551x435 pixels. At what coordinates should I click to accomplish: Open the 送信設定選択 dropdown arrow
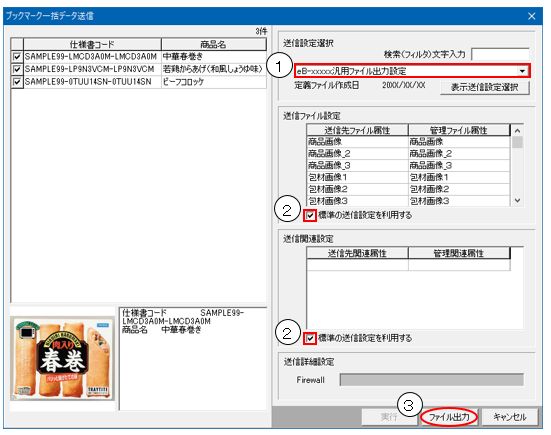[x=522, y=71]
